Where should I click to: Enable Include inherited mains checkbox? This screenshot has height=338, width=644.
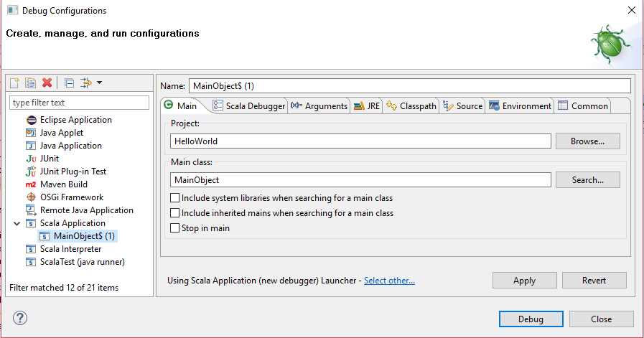(x=174, y=212)
